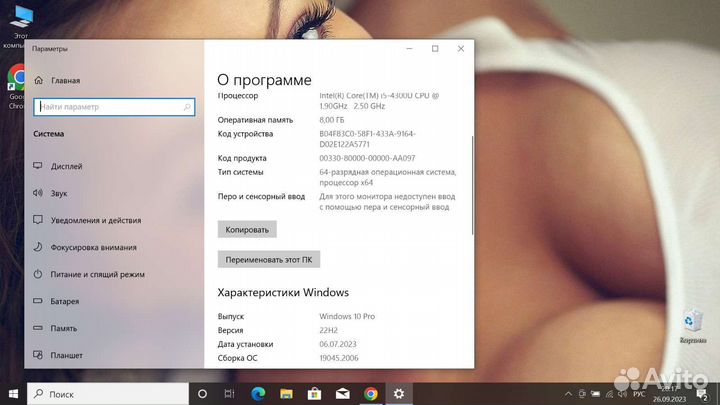Image resolution: width=720 pixels, height=405 pixels.
Task: Open File Explorer from the taskbar
Action: coord(286,394)
